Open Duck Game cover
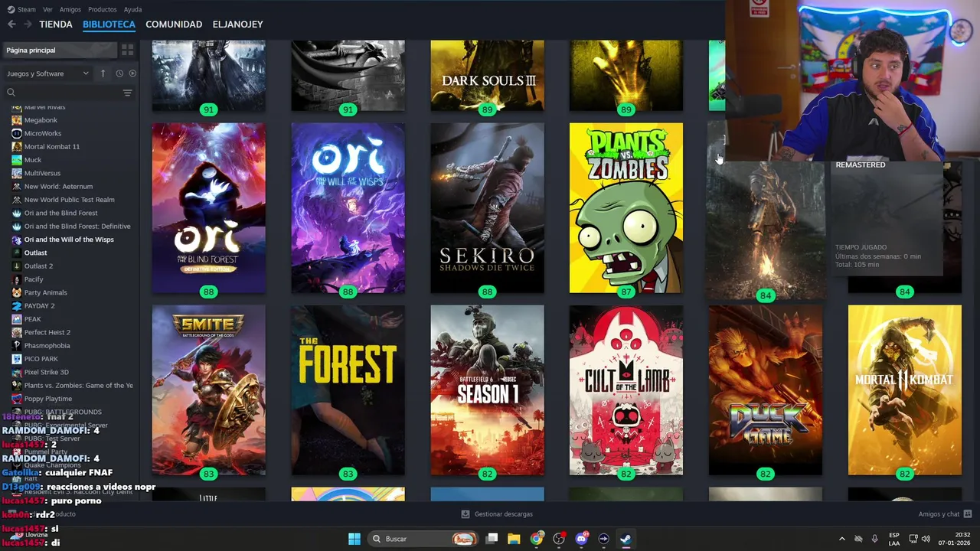980x551 pixels. 766,390
